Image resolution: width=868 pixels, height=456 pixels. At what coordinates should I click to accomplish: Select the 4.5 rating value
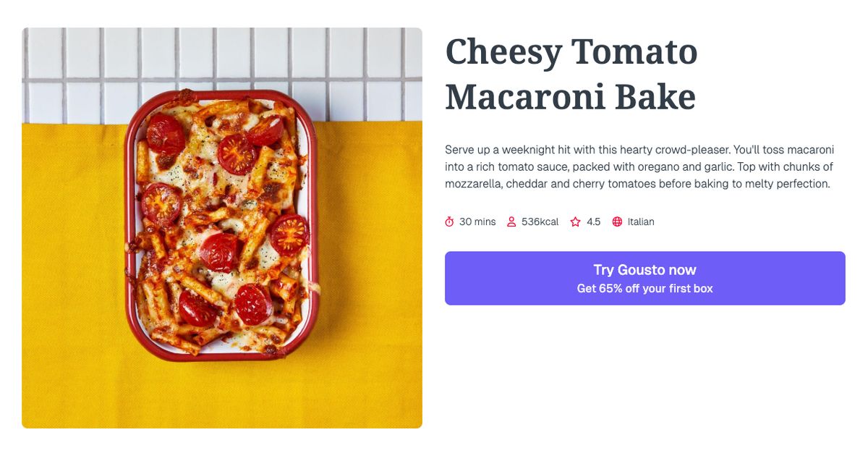[x=593, y=221]
